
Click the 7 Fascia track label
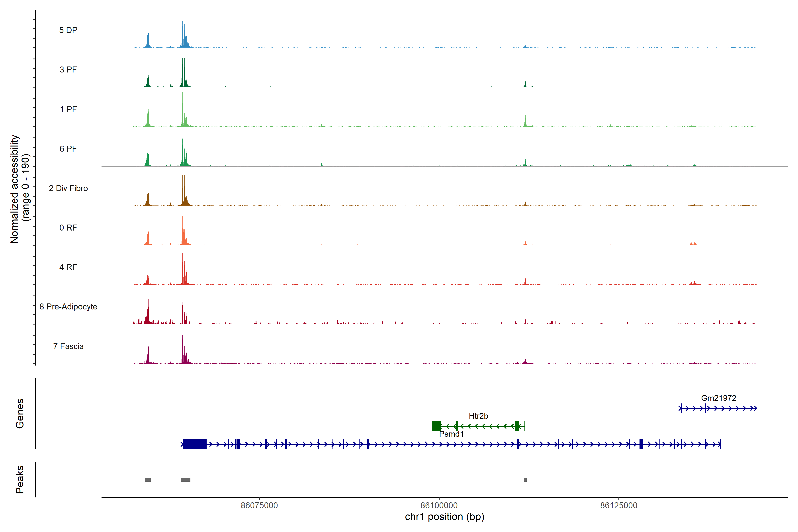tap(68, 346)
